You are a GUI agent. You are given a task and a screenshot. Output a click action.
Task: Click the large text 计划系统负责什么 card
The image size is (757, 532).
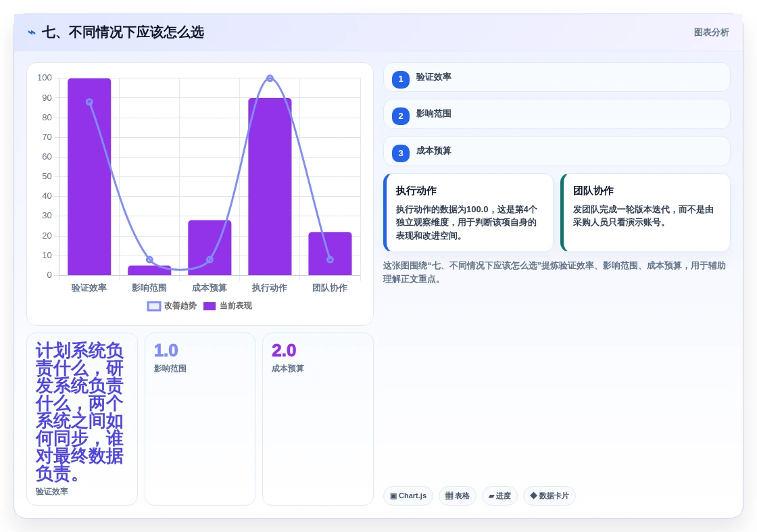[82, 419]
